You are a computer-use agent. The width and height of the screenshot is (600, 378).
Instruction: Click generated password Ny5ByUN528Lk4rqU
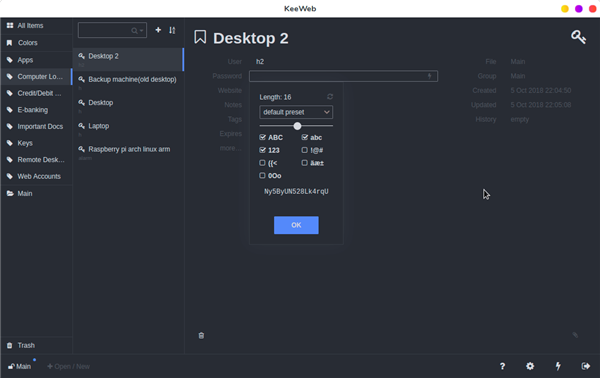[x=296, y=191]
